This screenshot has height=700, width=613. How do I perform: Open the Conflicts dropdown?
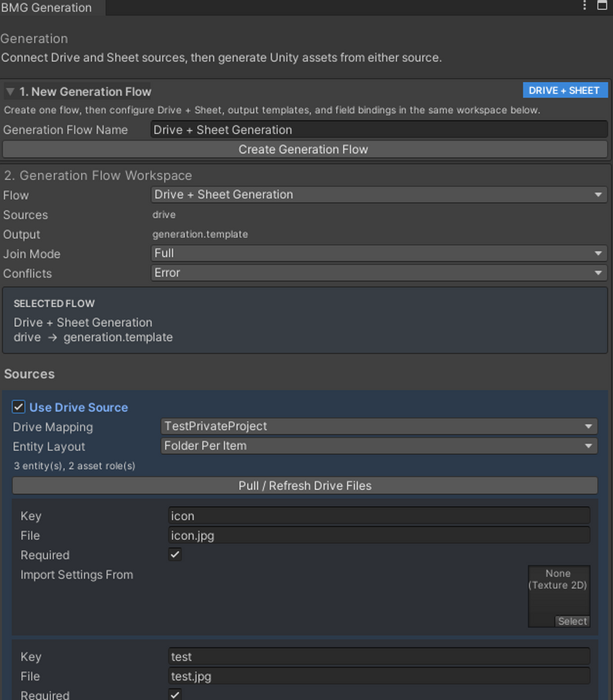coord(379,273)
